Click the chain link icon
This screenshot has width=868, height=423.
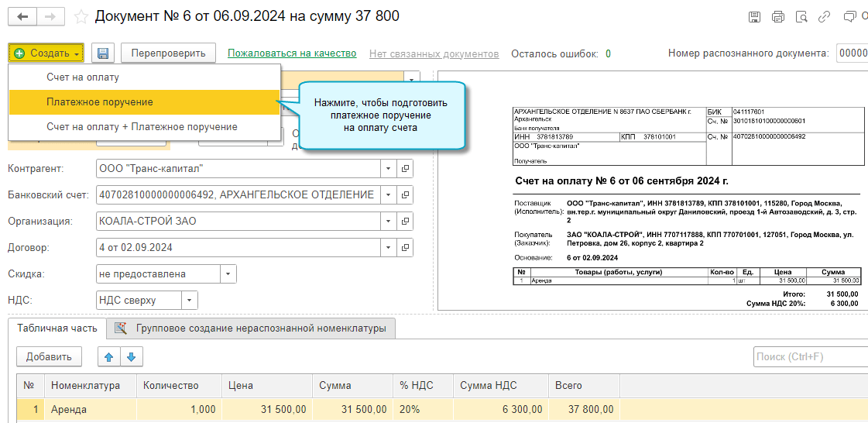(x=825, y=16)
